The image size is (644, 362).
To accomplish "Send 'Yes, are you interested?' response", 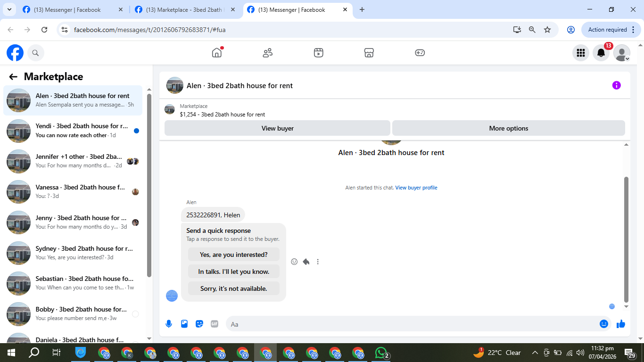I will 234,255.
